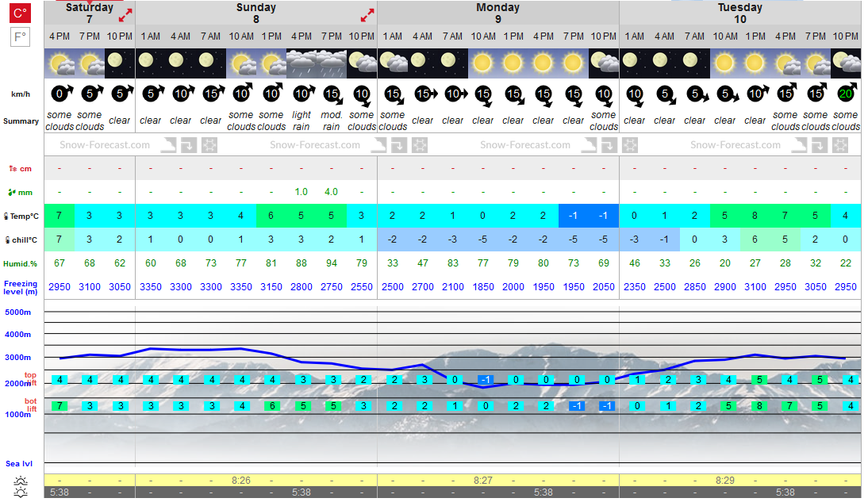Click the Saturday 4 PM 0 km/h wind icon
Image resolution: width=868 pixels, height=502 pixels.
click(61, 93)
